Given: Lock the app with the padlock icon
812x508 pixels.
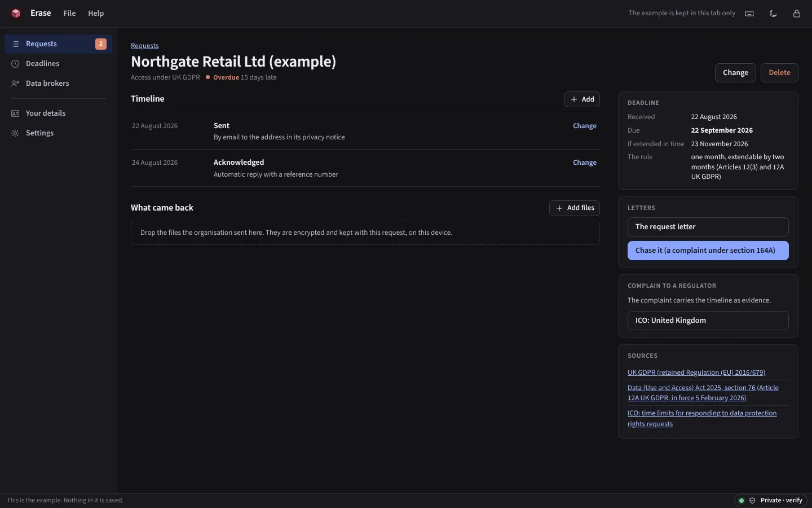Looking at the screenshot, I should tap(797, 14).
